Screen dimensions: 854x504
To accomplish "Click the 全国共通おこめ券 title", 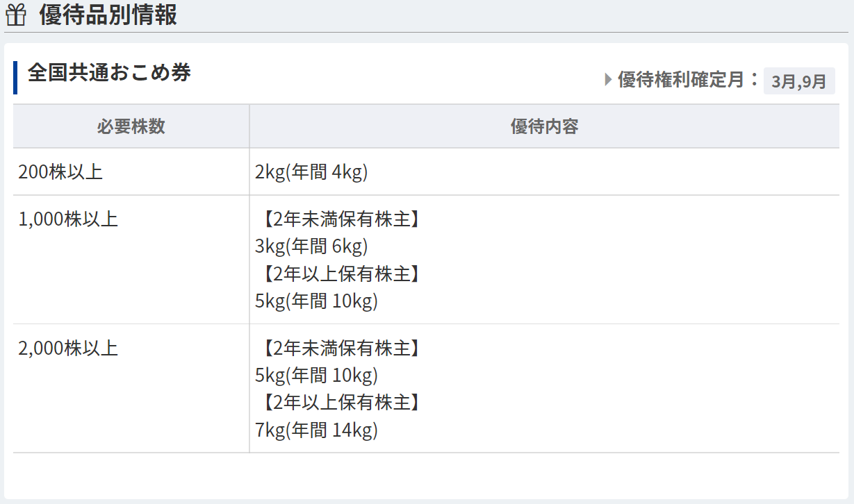I will pos(109,72).
